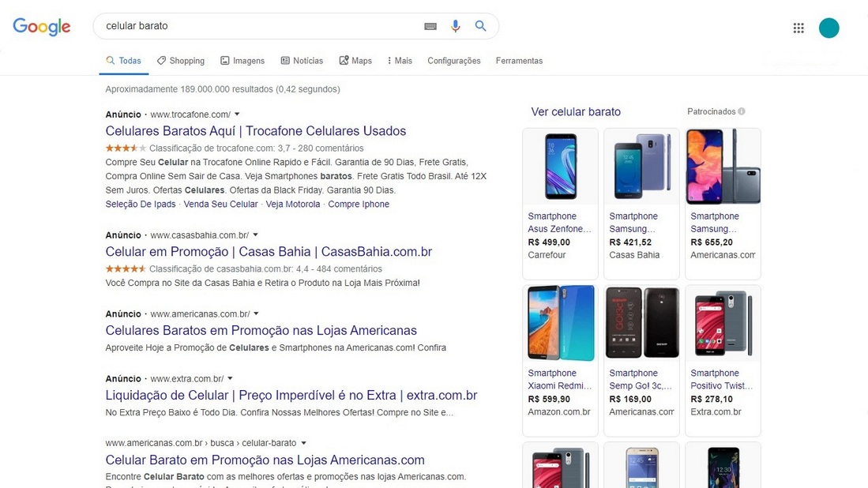The image size is (868, 488).
Task: Expand the casasbahia.com.br ad dropdown arrow
Action: coord(255,235)
